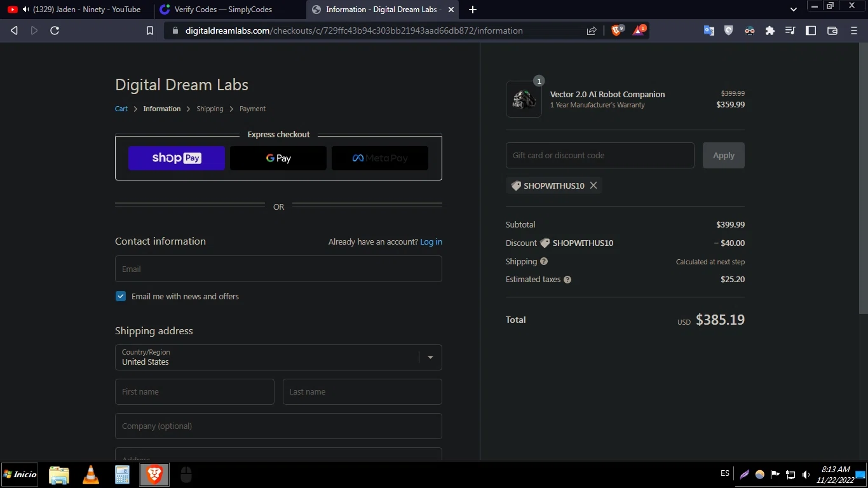Screen dimensions: 868x488
Task: Open Google Translate extension icon
Action: (x=709, y=30)
